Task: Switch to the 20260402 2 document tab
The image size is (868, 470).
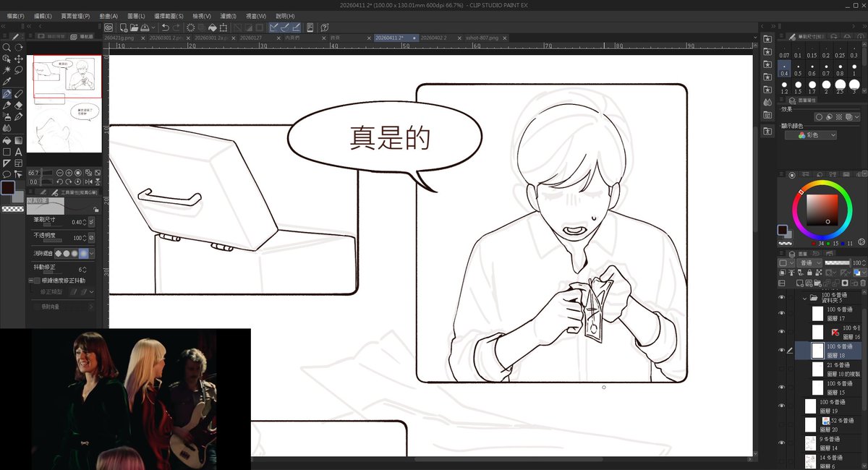Action: pyautogui.click(x=434, y=38)
